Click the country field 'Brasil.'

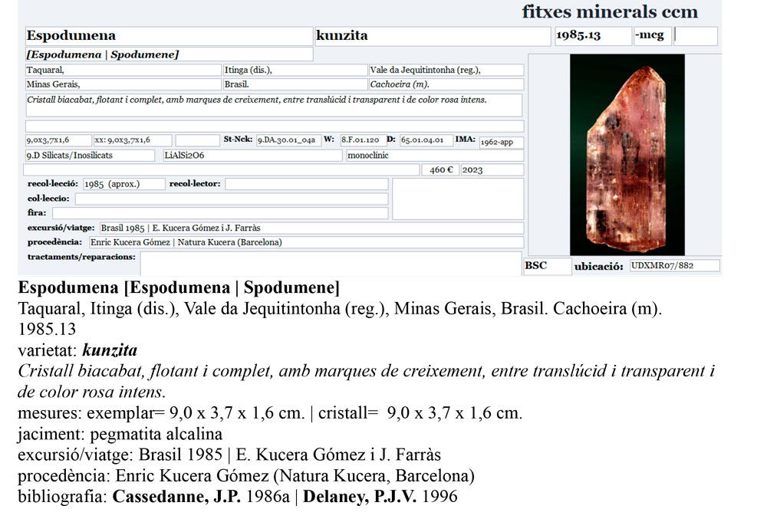click(x=295, y=84)
